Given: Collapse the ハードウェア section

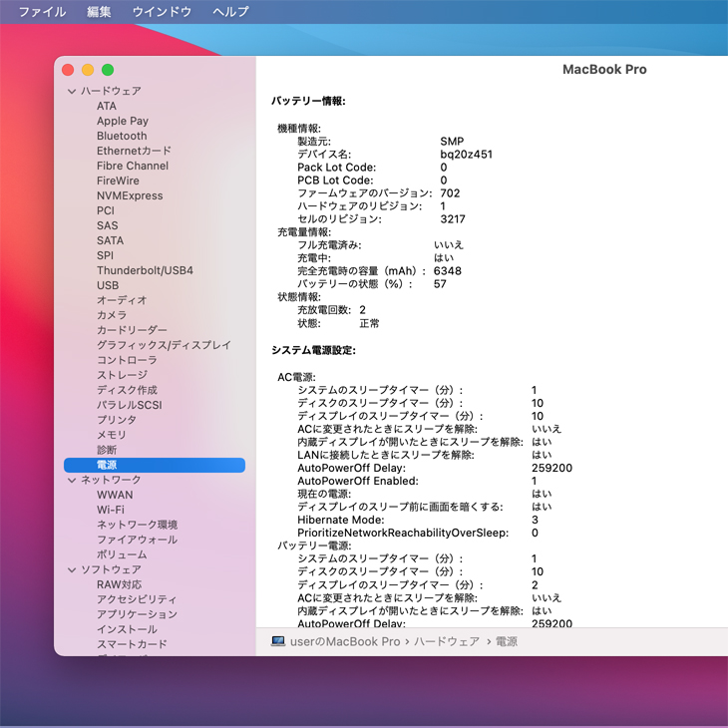Looking at the screenshot, I should 72,91.
